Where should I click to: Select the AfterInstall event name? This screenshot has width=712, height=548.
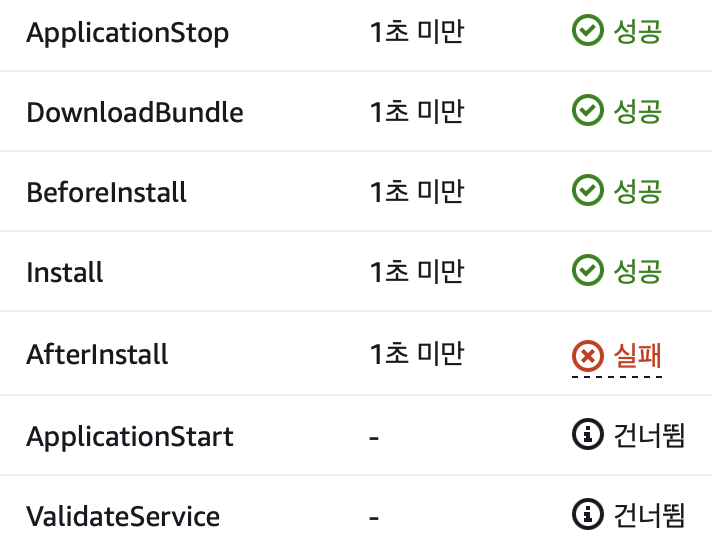click(x=97, y=354)
